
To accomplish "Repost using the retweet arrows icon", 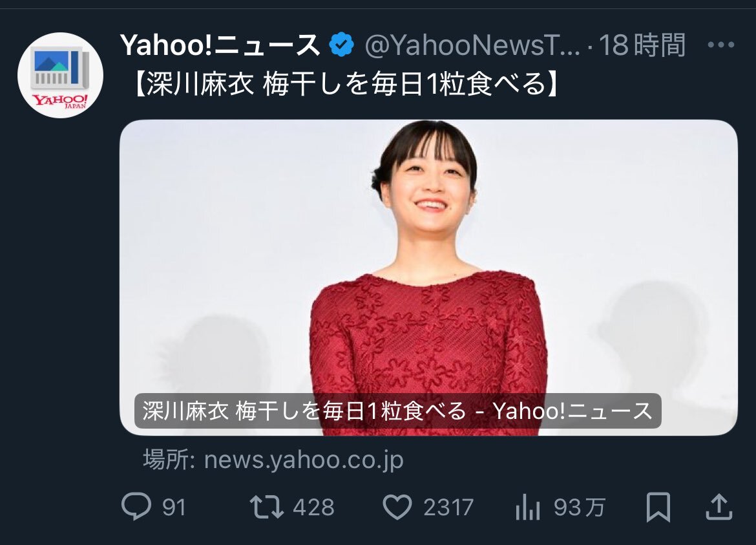I will [x=267, y=508].
